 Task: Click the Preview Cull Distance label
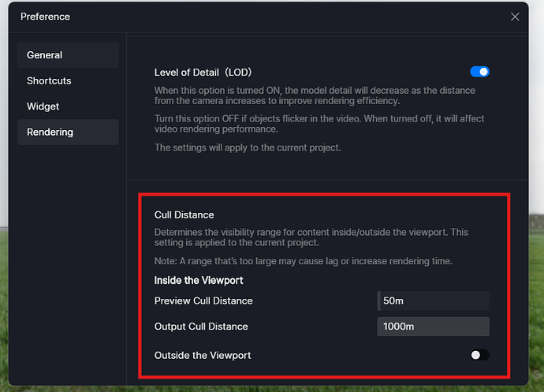(203, 301)
